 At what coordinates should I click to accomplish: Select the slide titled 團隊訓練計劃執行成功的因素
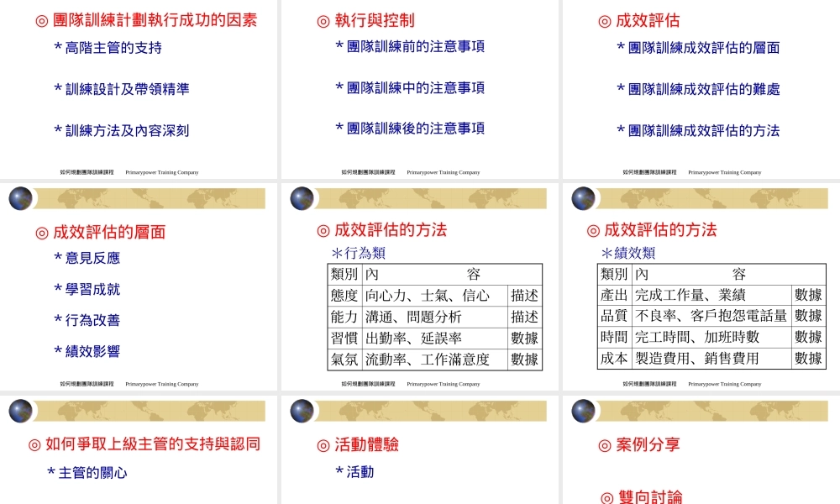click(146, 20)
